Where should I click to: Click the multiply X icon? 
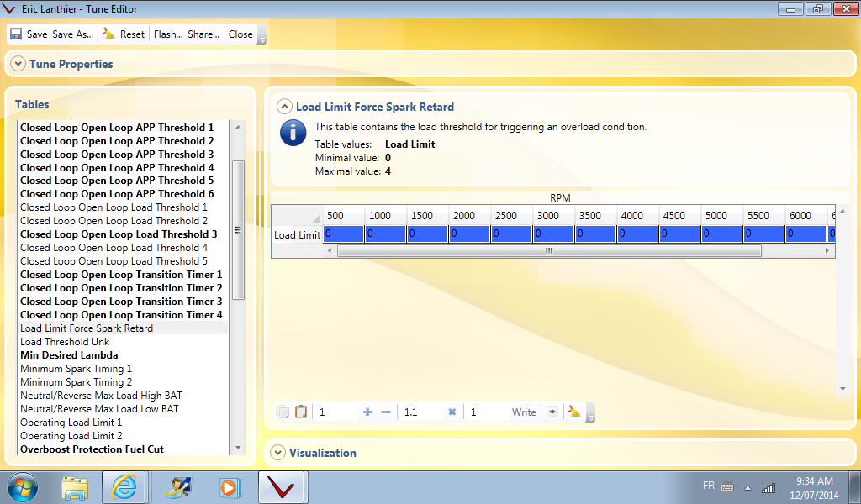click(452, 412)
